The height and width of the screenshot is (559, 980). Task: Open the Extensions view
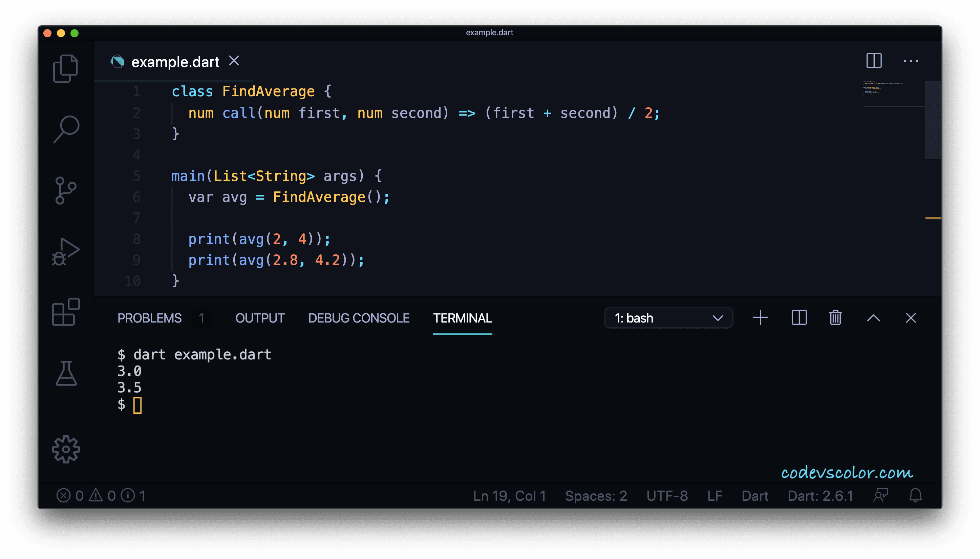coord(66,312)
